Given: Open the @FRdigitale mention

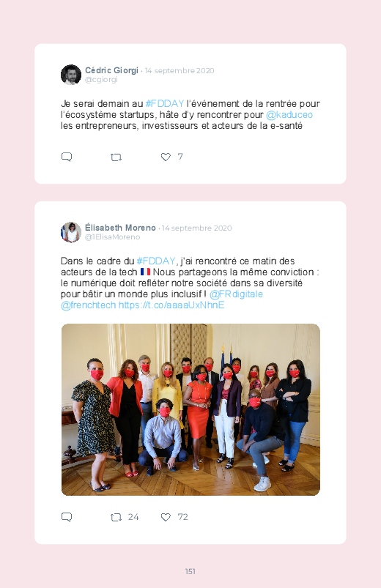Looking at the screenshot, I should click(236, 294).
